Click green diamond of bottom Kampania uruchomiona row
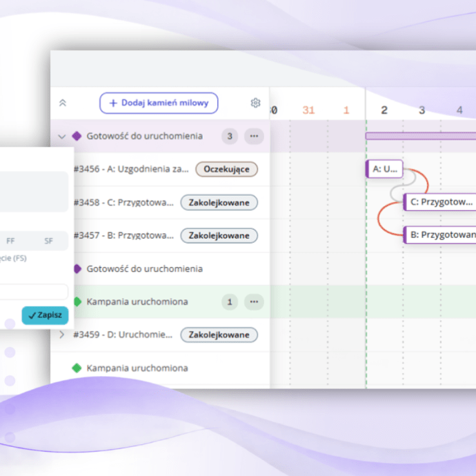 (77, 368)
